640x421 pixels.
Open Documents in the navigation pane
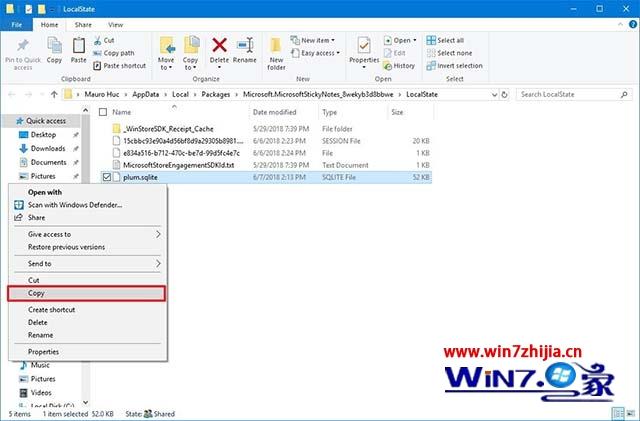[49, 163]
